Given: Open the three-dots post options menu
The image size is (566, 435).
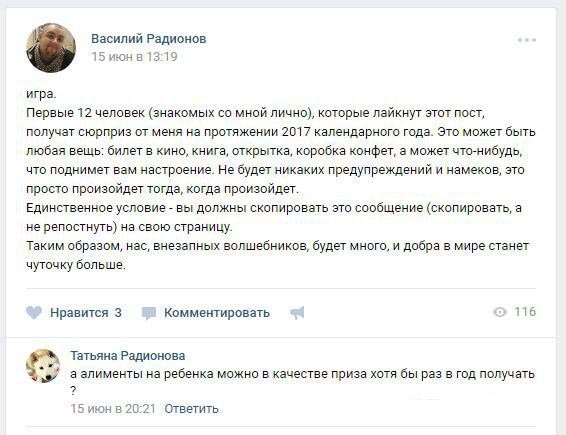Looking at the screenshot, I should coord(527,40).
